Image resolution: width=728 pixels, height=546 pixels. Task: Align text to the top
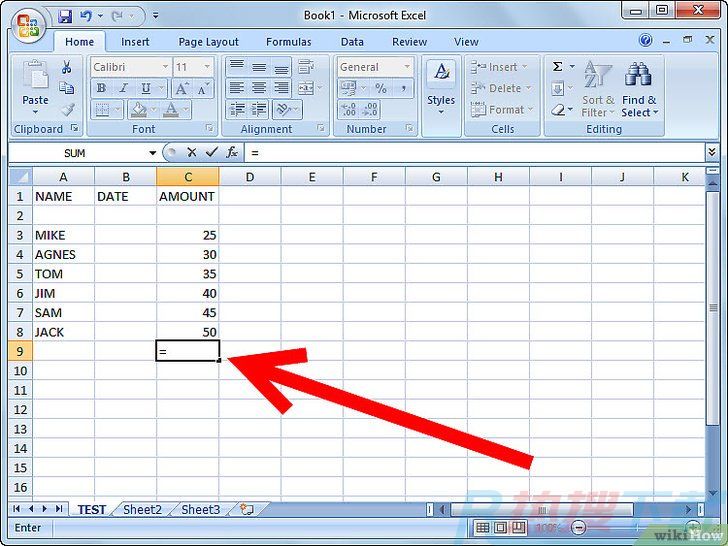(237, 67)
